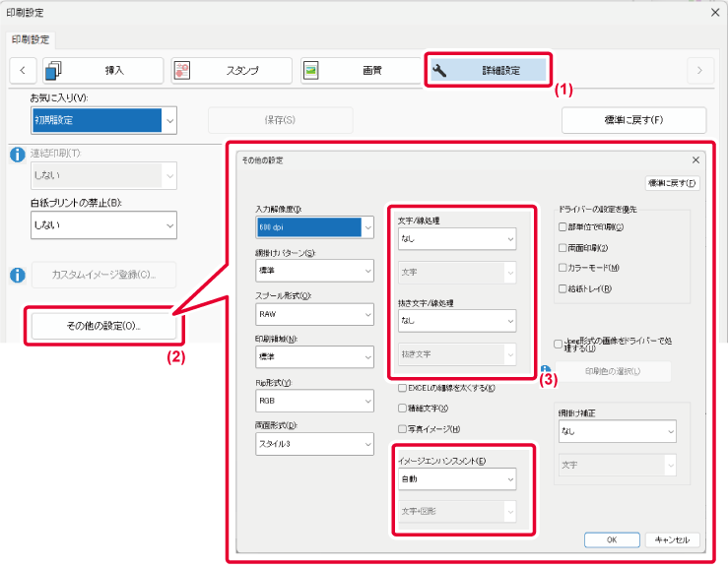Check the 写真イメージ option
The width and height of the screenshot is (728, 568).
pos(402,428)
